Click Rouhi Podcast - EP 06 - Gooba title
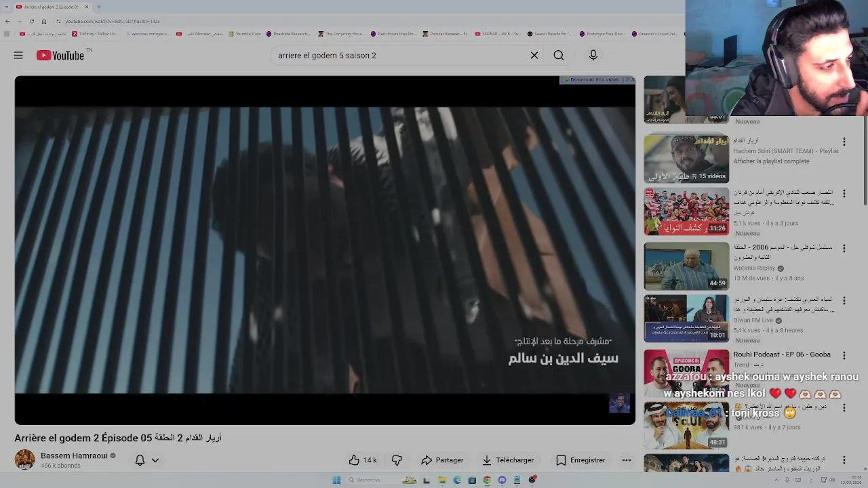 point(782,354)
